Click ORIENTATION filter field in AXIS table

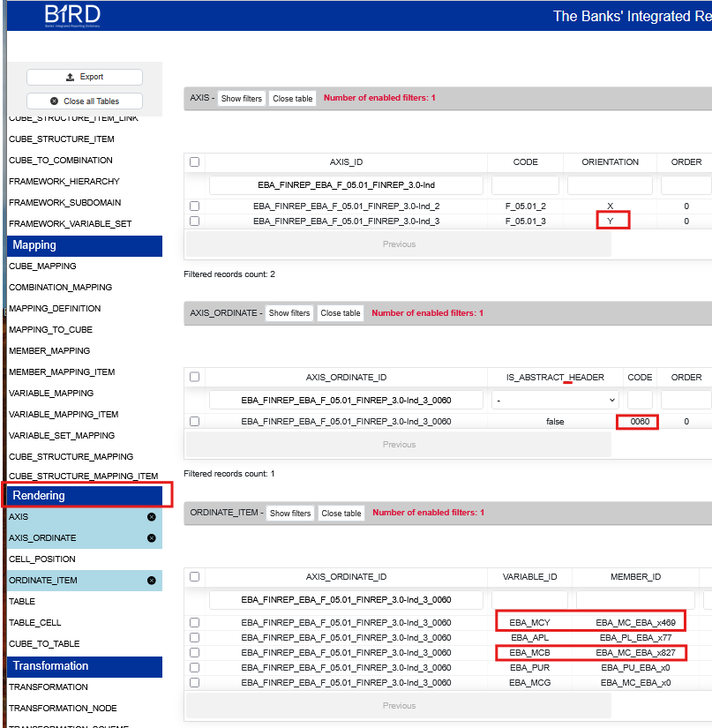click(610, 185)
